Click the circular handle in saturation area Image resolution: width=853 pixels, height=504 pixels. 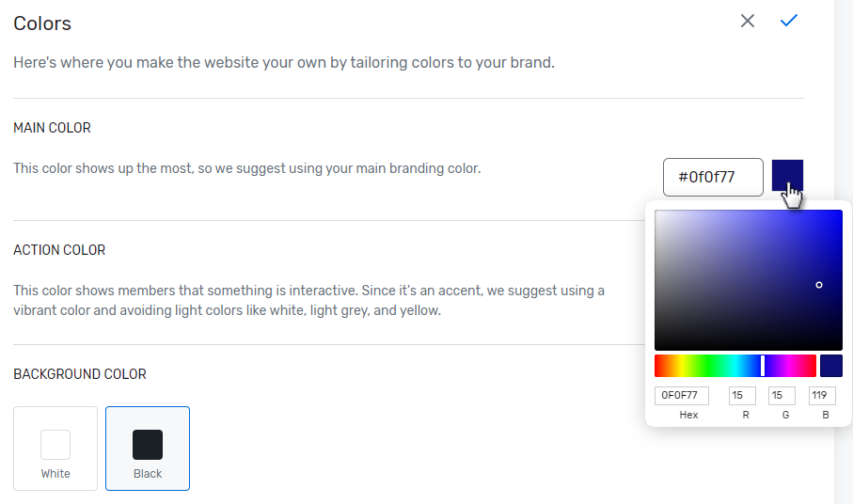(x=819, y=284)
